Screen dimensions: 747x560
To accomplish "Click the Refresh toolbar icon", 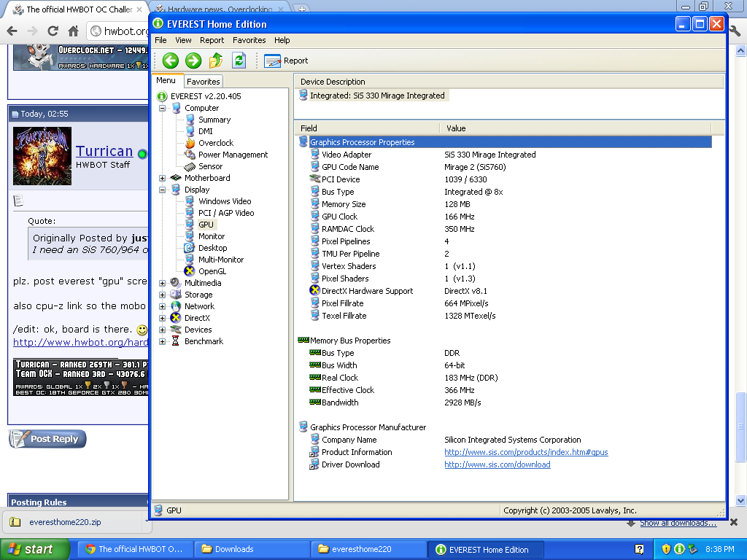I will 239,61.
